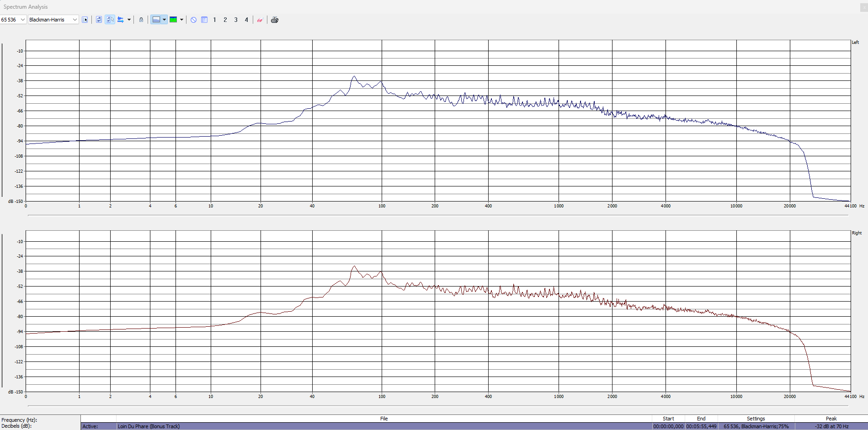This screenshot has height=430, width=868.
Task: Toggle real-time cursor update mode
Action: pos(110,20)
